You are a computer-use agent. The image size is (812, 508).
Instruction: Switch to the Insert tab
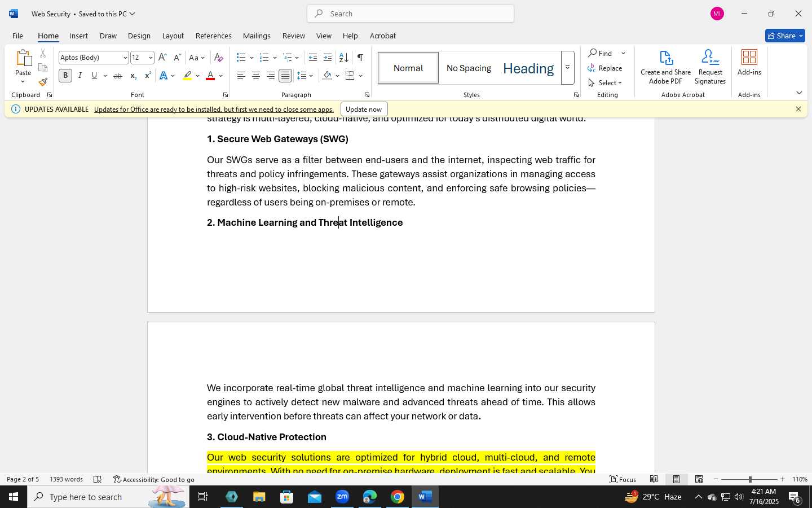[79, 36]
